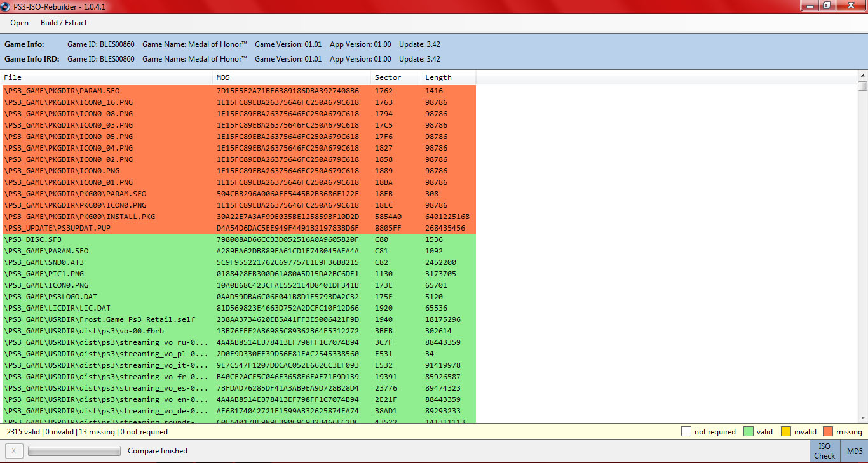Image resolution: width=868 pixels, height=463 pixels.
Task: Click the orange missing legend swatch
Action: (x=827, y=432)
